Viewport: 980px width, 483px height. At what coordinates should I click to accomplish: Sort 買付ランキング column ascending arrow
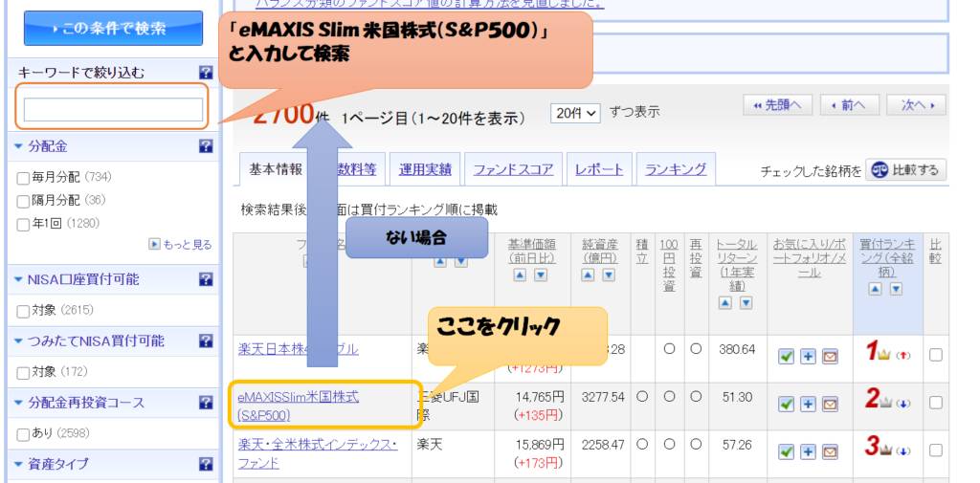pyautogui.click(x=876, y=289)
